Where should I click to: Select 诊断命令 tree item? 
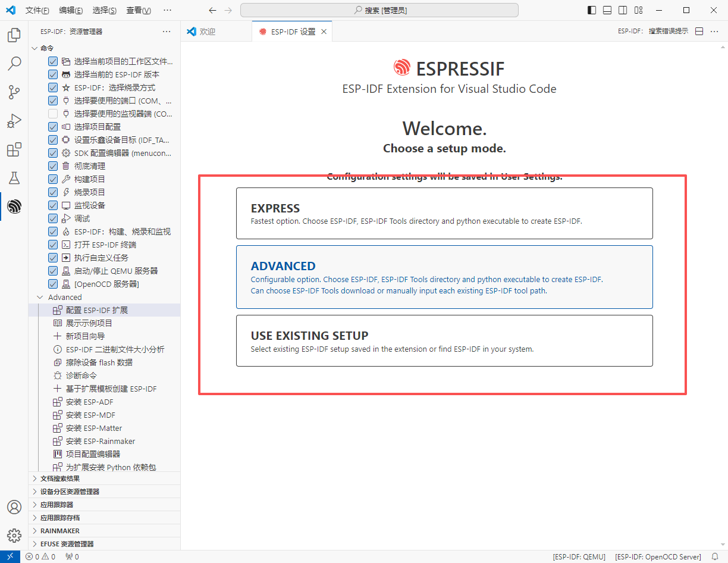(x=104, y=376)
